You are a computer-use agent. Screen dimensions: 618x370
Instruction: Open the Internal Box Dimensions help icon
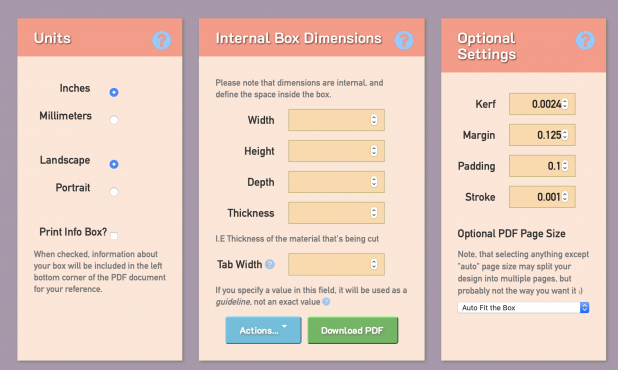[404, 40]
